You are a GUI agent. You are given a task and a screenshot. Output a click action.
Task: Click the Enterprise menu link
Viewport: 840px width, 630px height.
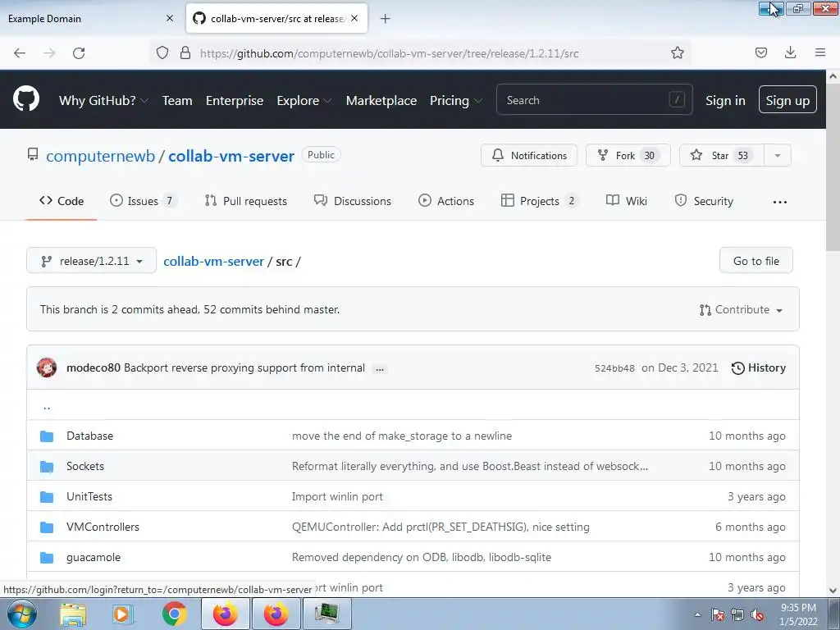235,100
